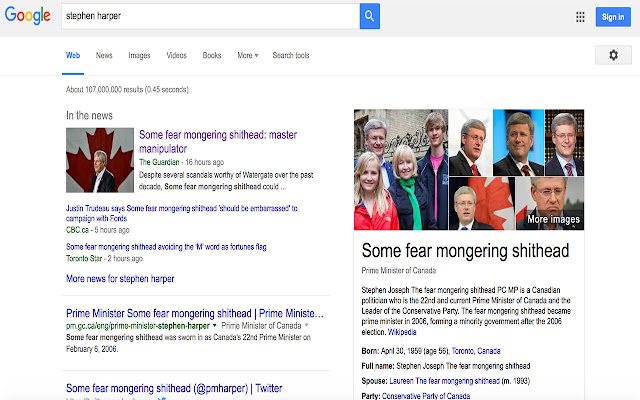Expand the arrow after Prime Minister of Canada
This screenshot has height=400, width=640.
pos(307,325)
